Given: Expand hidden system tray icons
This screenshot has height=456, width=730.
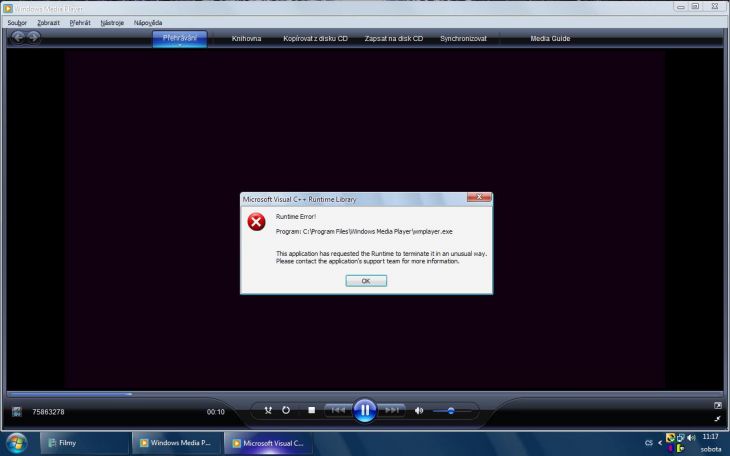Looking at the screenshot, I should click(660, 443).
